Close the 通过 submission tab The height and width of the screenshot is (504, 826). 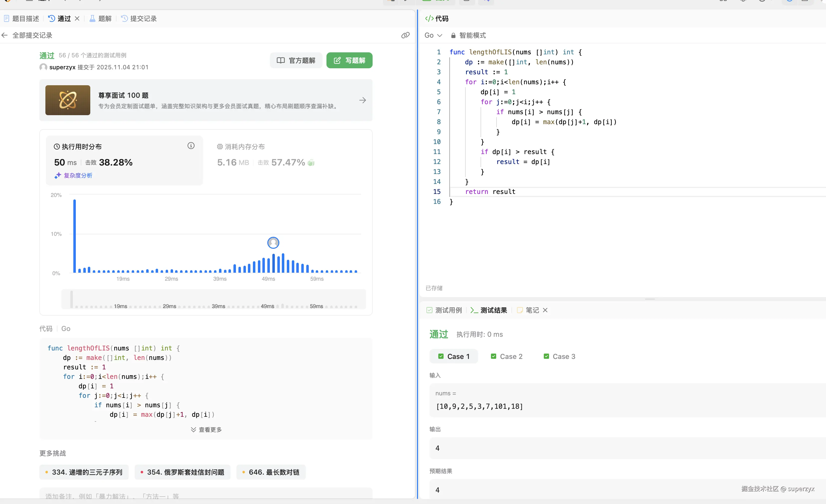[77, 18]
